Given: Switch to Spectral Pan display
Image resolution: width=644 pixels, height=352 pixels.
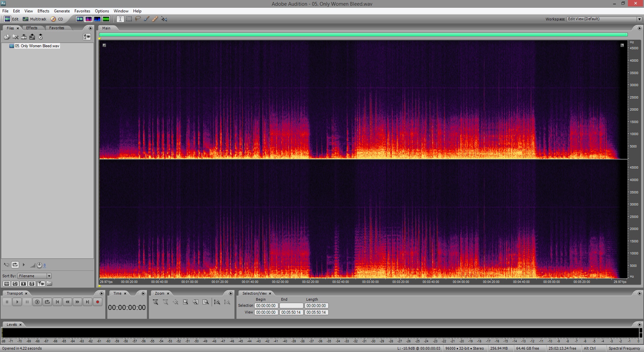Looking at the screenshot, I should 97,19.
